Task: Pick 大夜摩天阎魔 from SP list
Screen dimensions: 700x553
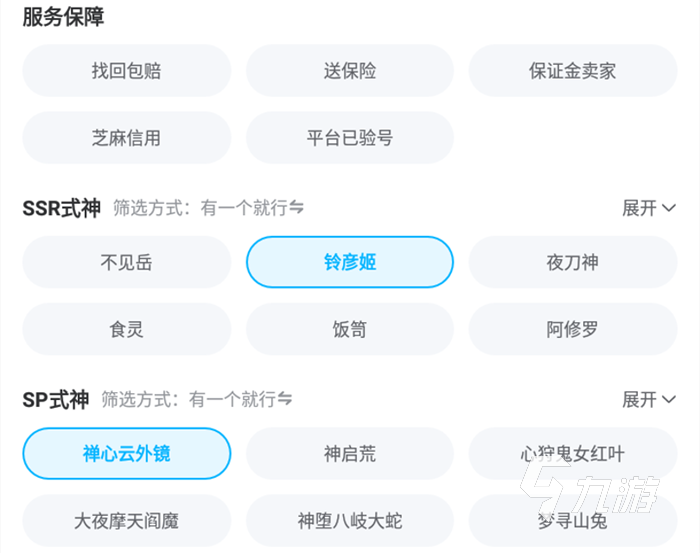Action: [x=126, y=521]
